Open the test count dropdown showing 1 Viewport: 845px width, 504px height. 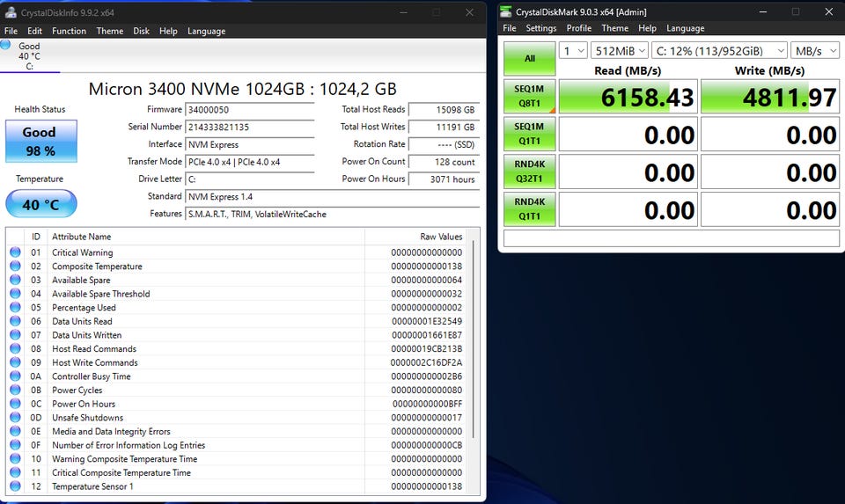(x=573, y=51)
